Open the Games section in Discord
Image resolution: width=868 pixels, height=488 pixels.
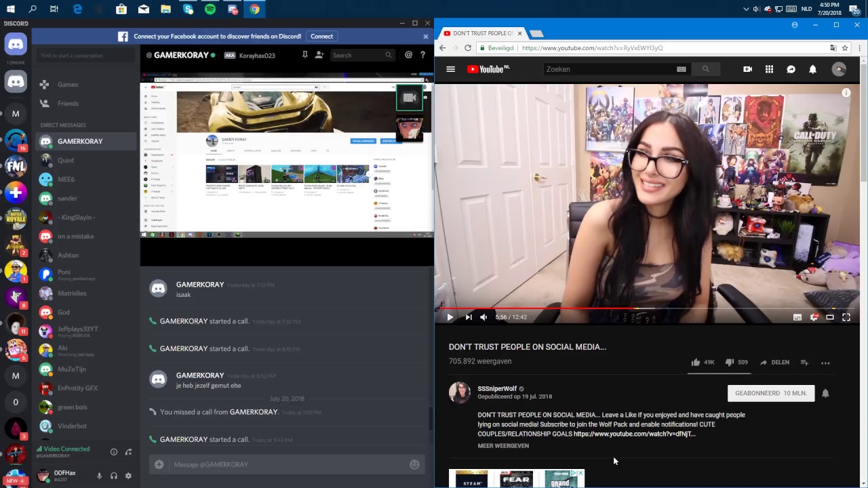(x=86, y=85)
